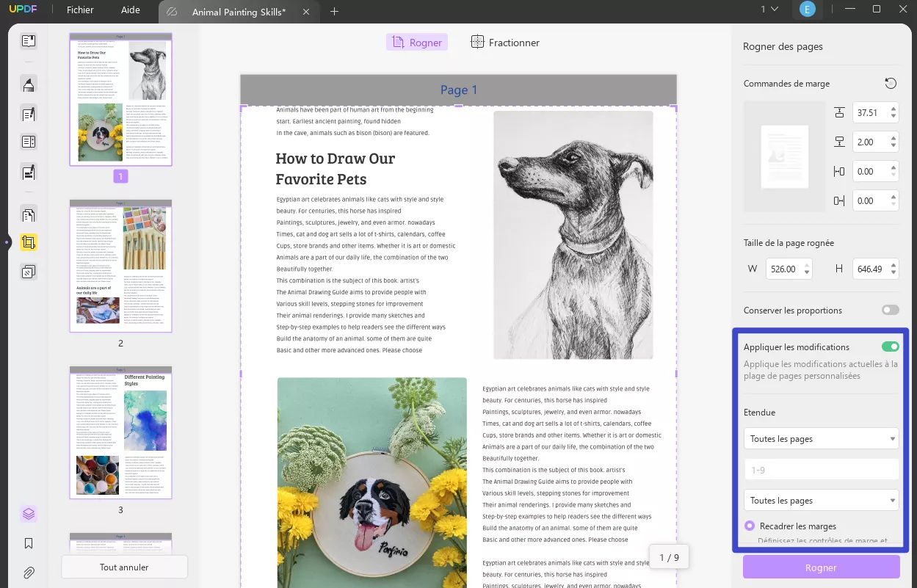Viewport: 917px width, 588px height.
Task: Decrease cropped page height H stepper
Action: 893,273
